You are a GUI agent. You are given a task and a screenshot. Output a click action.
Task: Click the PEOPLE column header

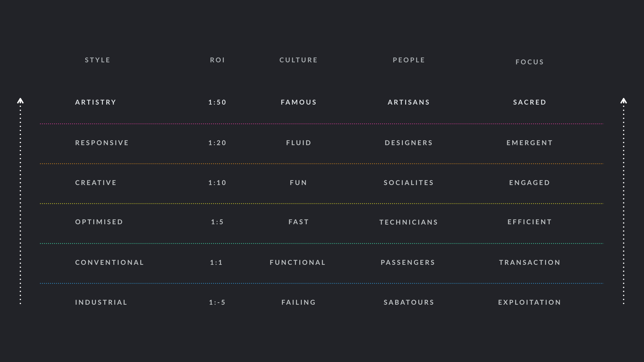click(409, 60)
